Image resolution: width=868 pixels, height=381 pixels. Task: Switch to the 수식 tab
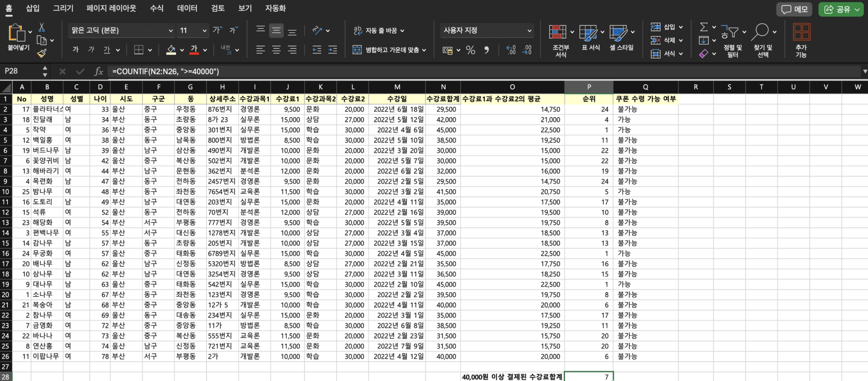(x=156, y=8)
